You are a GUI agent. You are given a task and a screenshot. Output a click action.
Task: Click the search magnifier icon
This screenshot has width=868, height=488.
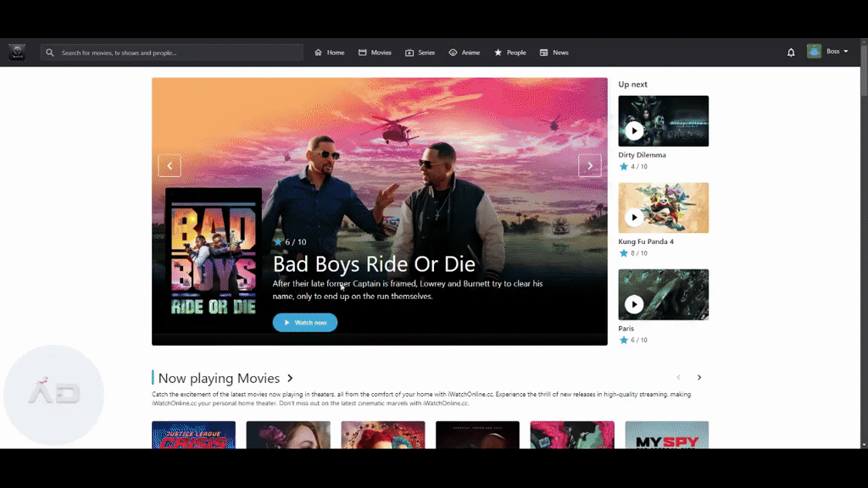pyautogui.click(x=50, y=53)
